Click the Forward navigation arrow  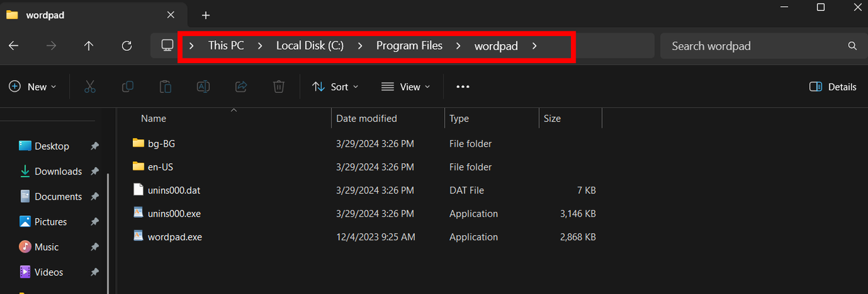[51, 46]
